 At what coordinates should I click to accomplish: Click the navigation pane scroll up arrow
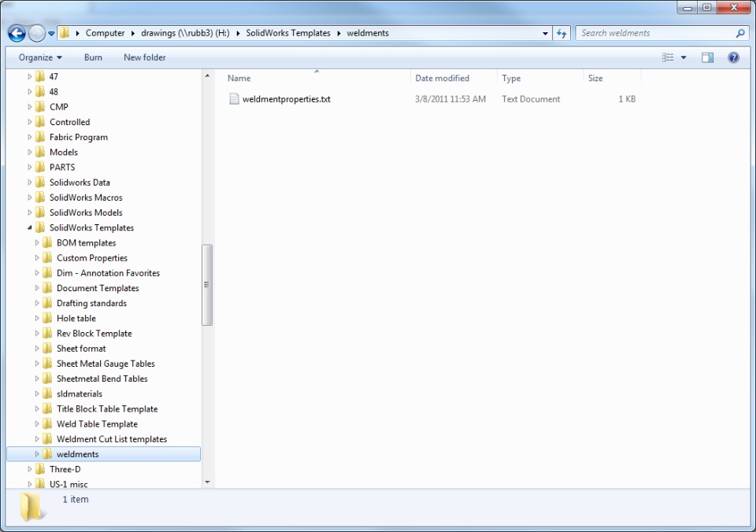coord(207,76)
